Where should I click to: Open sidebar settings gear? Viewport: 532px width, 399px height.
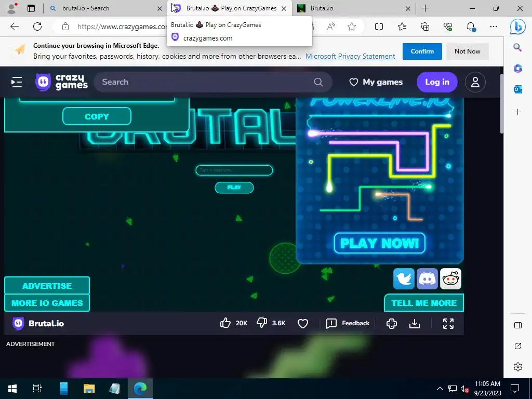[x=518, y=367]
